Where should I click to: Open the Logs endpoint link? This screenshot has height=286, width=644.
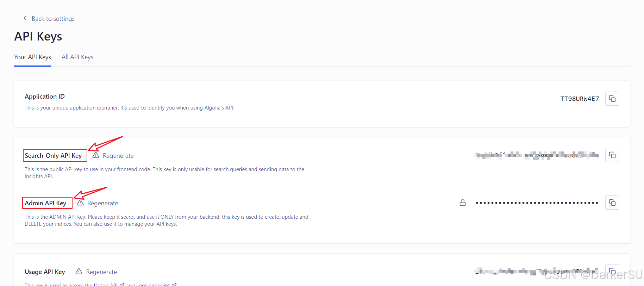point(156,284)
